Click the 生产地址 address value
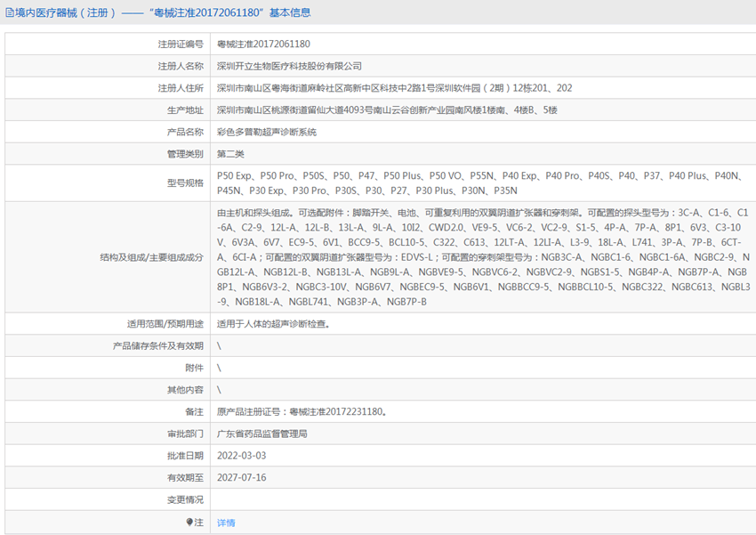 pos(387,110)
